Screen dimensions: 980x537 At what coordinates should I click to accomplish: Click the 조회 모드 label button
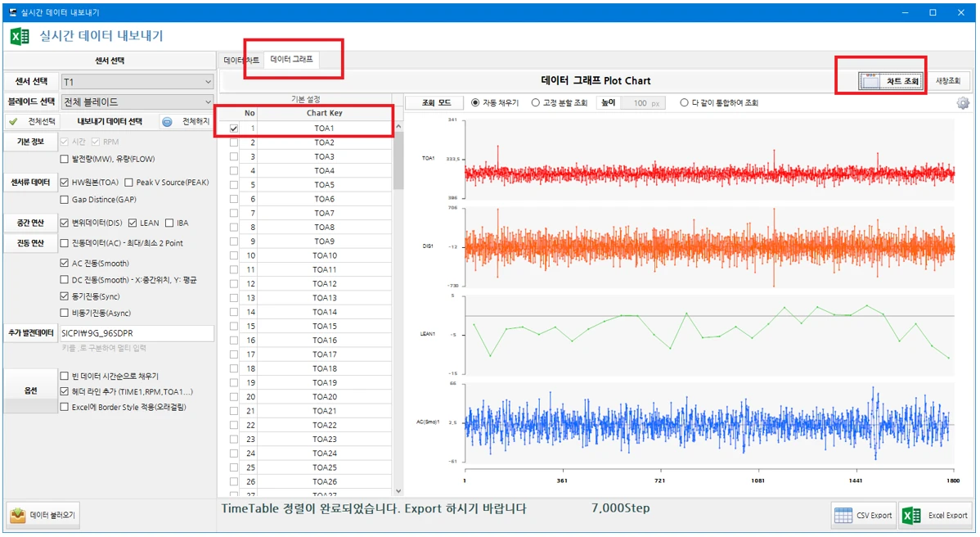[436, 103]
